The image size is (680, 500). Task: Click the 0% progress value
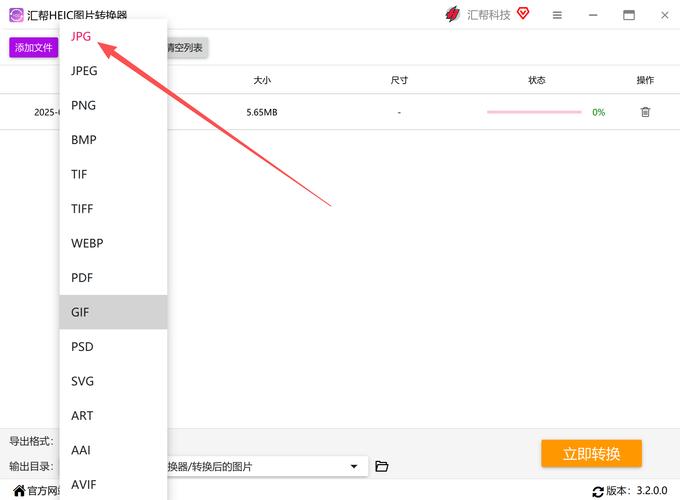(598, 112)
